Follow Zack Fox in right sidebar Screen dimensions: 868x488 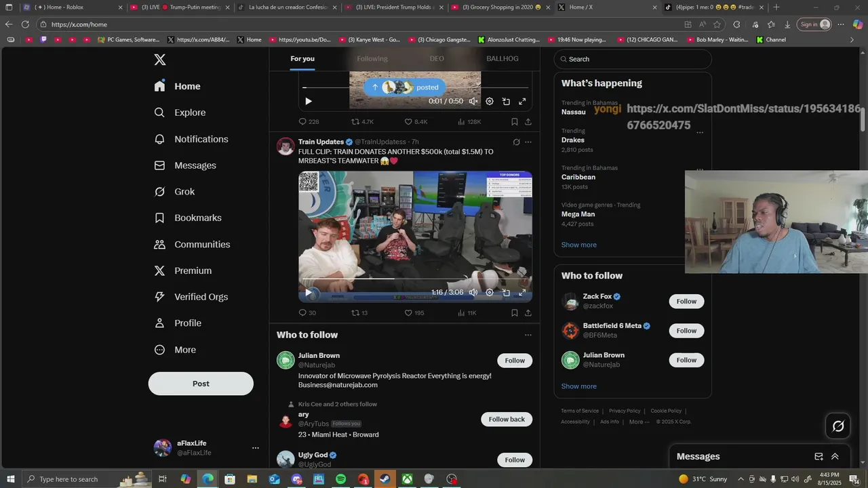pyautogui.click(x=686, y=302)
